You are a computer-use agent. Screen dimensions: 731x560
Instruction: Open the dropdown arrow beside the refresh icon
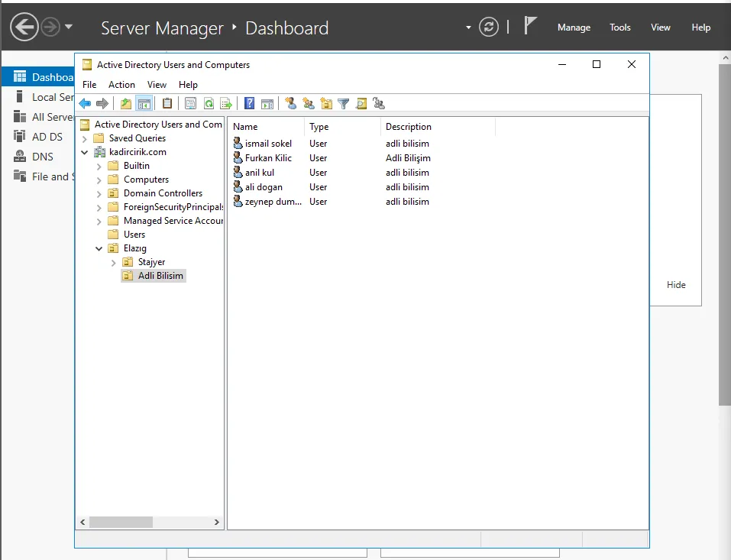468,28
